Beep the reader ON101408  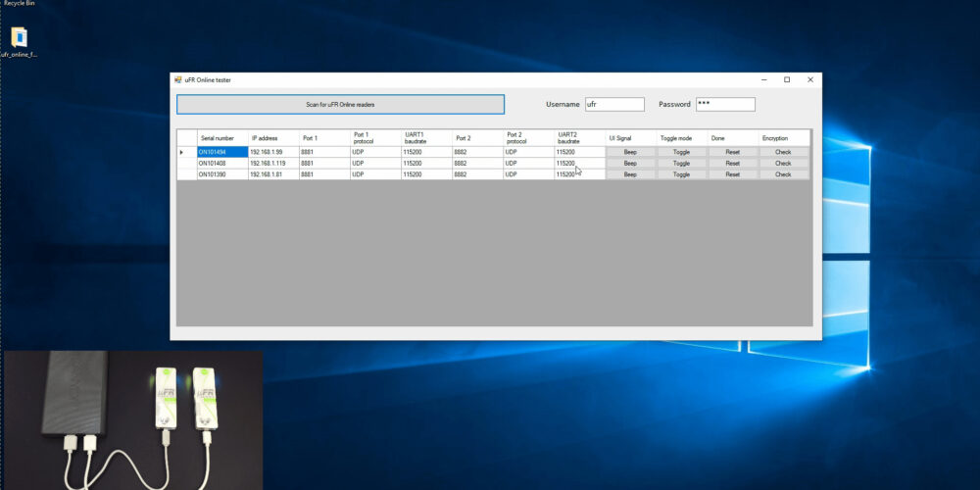tap(630, 163)
